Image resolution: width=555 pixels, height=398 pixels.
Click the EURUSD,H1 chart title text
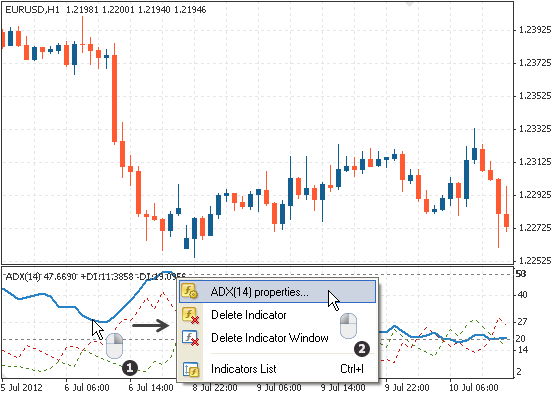(33, 10)
